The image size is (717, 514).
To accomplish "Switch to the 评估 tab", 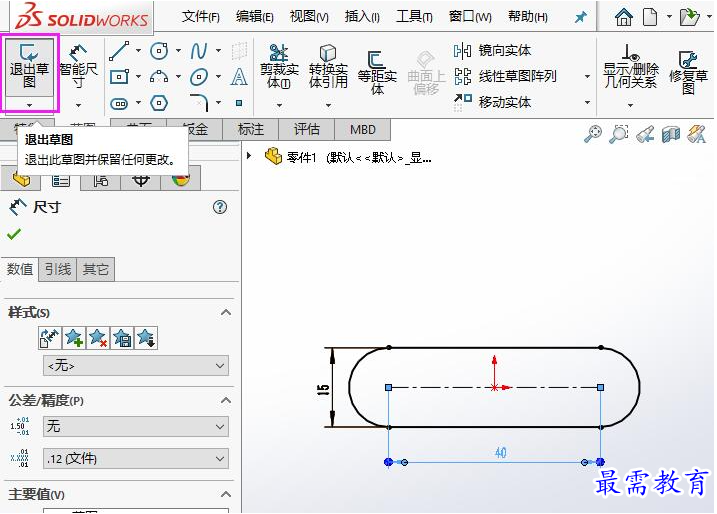I will click(306, 129).
